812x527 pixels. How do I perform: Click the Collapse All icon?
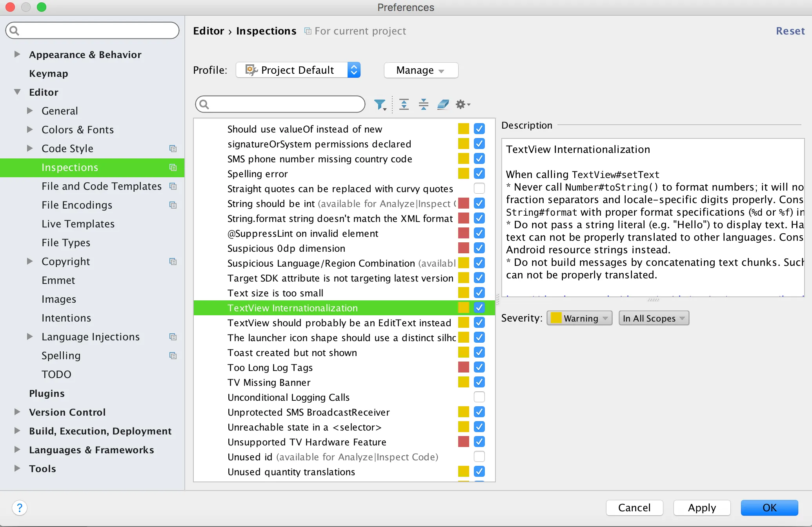[423, 104]
